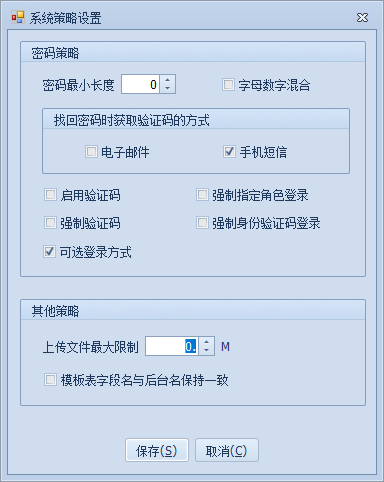
Task: Enable 强制身份验证码登录 checkbox
Action: [202, 222]
